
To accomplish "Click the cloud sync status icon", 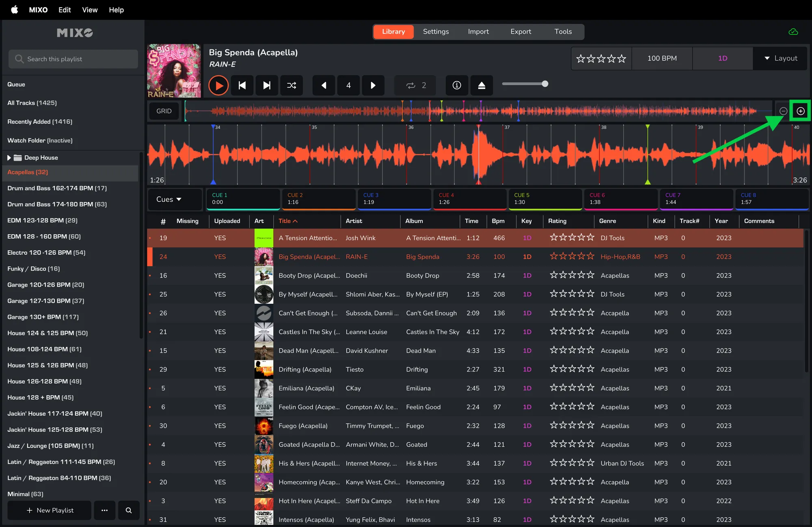I will click(x=793, y=32).
